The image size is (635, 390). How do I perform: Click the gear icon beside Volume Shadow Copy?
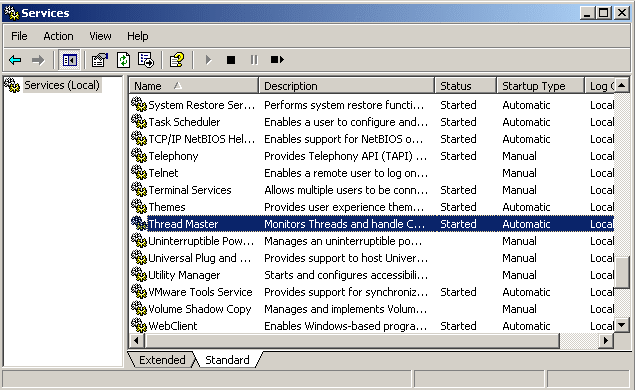point(139,309)
